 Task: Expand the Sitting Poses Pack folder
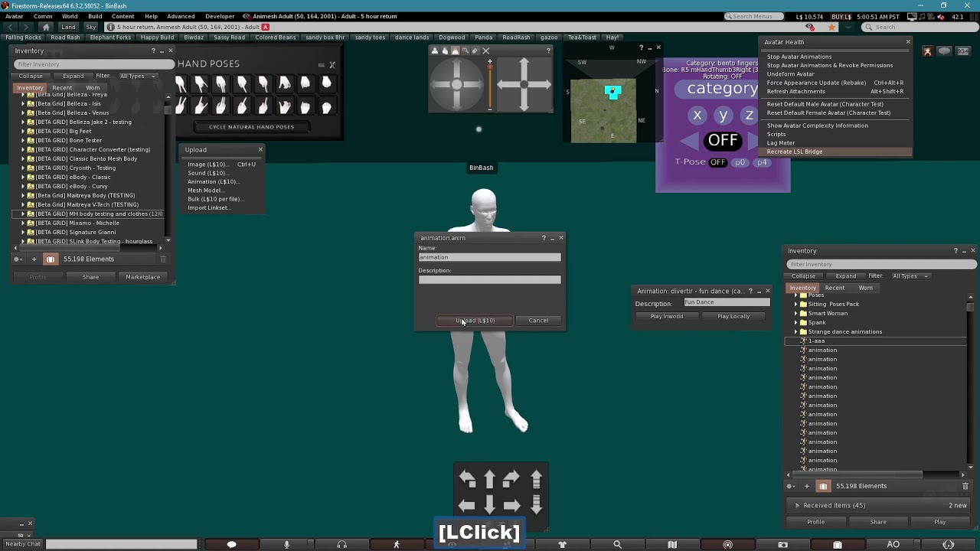[x=795, y=304]
